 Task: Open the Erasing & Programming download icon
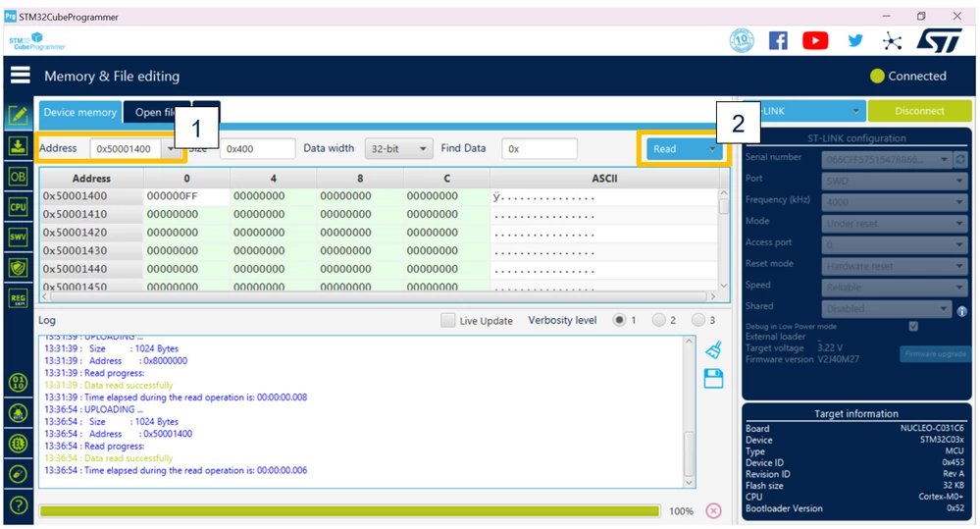[x=18, y=146]
